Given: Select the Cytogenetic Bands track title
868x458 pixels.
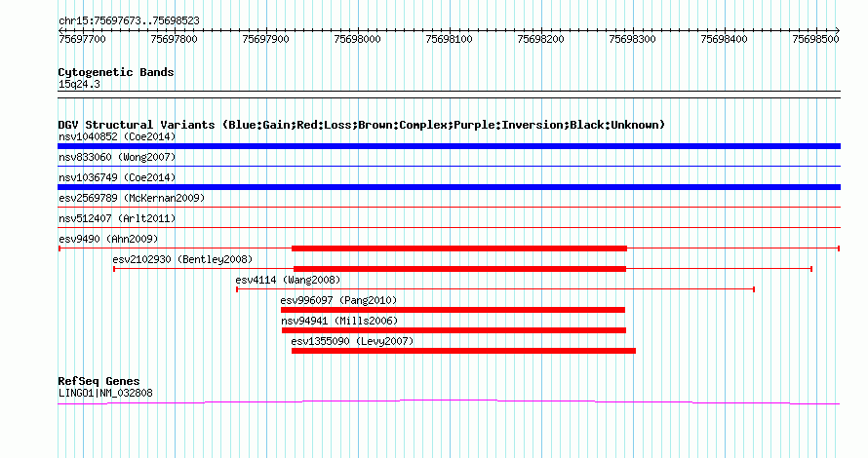Looking at the screenshot, I should [x=116, y=72].
